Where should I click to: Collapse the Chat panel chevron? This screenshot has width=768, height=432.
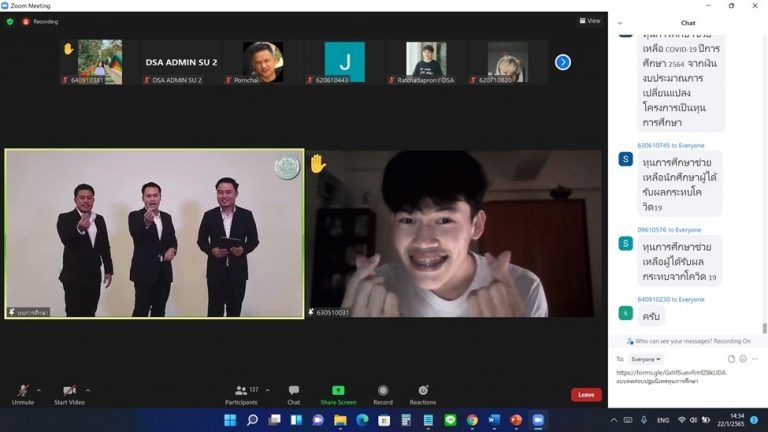(620, 23)
